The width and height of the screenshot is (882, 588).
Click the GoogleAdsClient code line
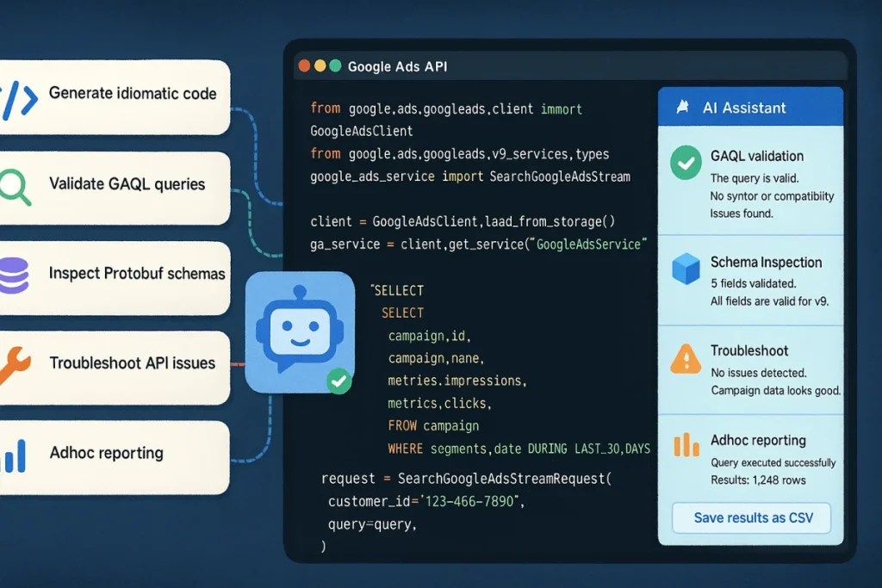[361, 131]
